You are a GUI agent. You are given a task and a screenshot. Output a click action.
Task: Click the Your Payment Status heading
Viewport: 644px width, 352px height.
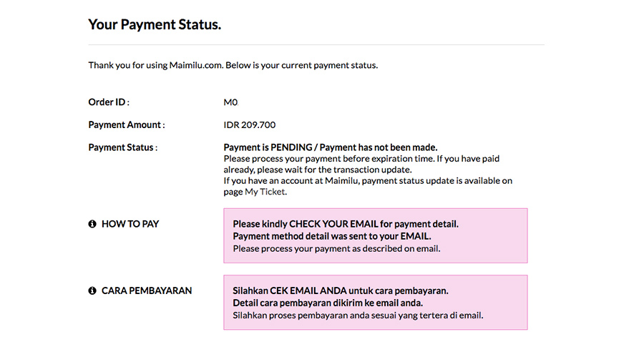(155, 24)
